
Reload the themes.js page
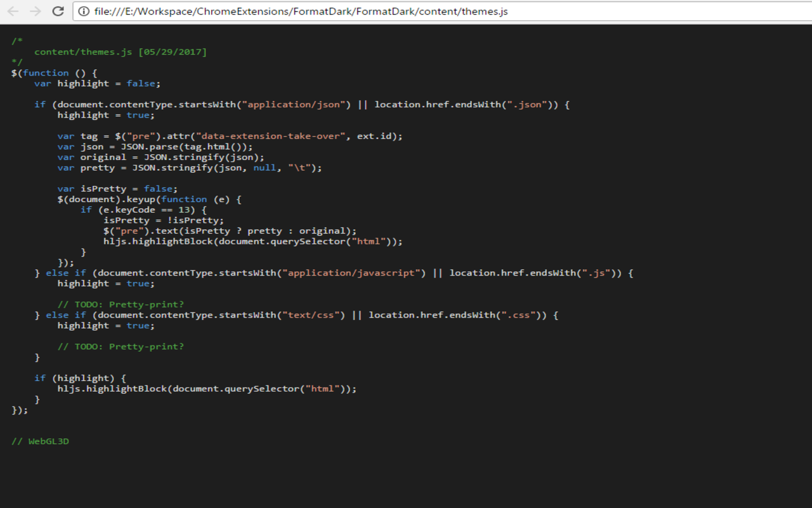[x=58, y=11]
